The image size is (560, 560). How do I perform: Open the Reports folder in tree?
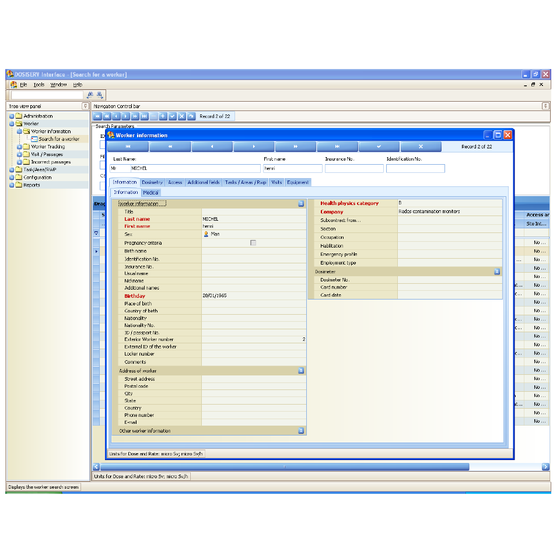(x=31, y=185)
